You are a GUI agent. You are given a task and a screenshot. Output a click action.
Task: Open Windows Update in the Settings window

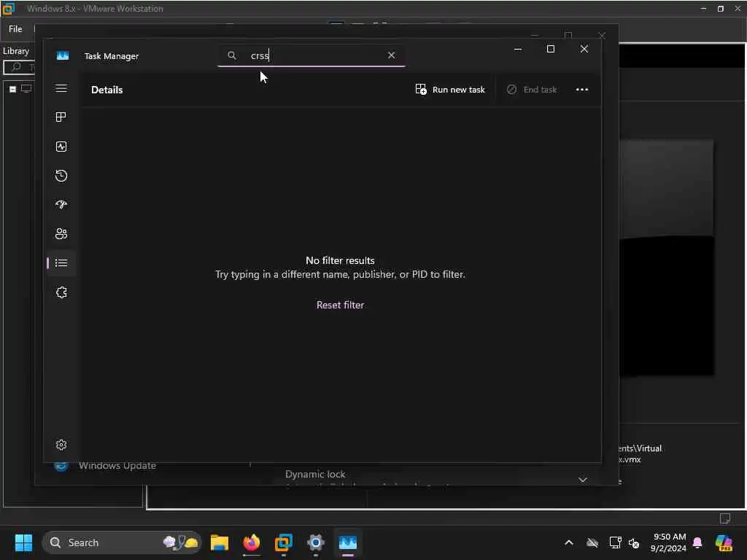coord(117,465)
